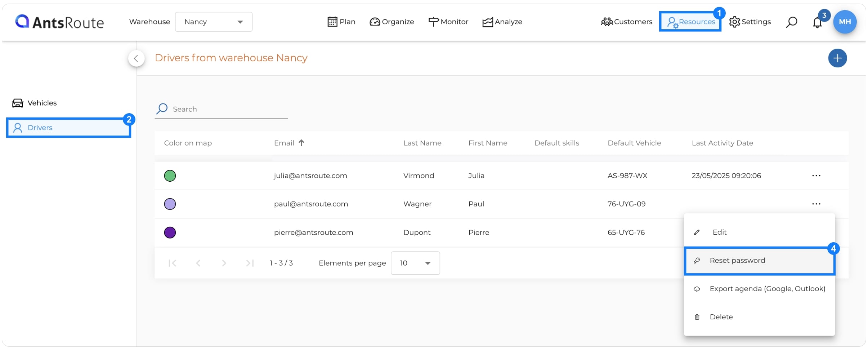Click the key icon beside Reset password
The image size is (868, 350).
coord(697,261)
